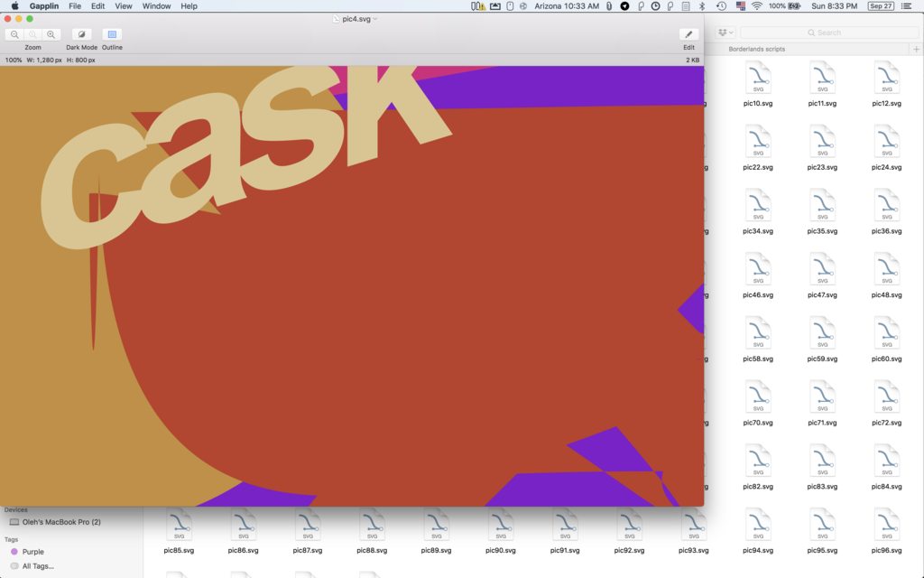Open the Help menu
The width and height of the screenshot is (924, 578).
189,6
